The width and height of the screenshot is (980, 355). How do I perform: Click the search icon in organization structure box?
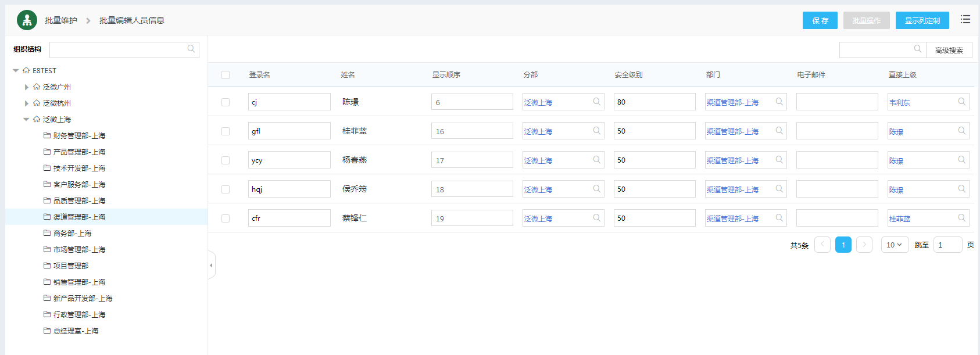coord(191,49)
